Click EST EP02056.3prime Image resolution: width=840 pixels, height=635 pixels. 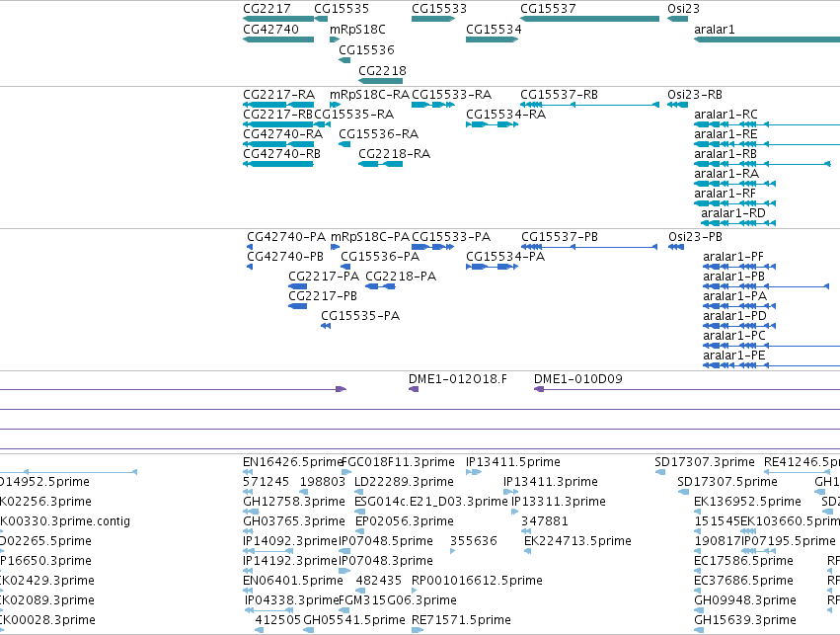coord(405,521)
